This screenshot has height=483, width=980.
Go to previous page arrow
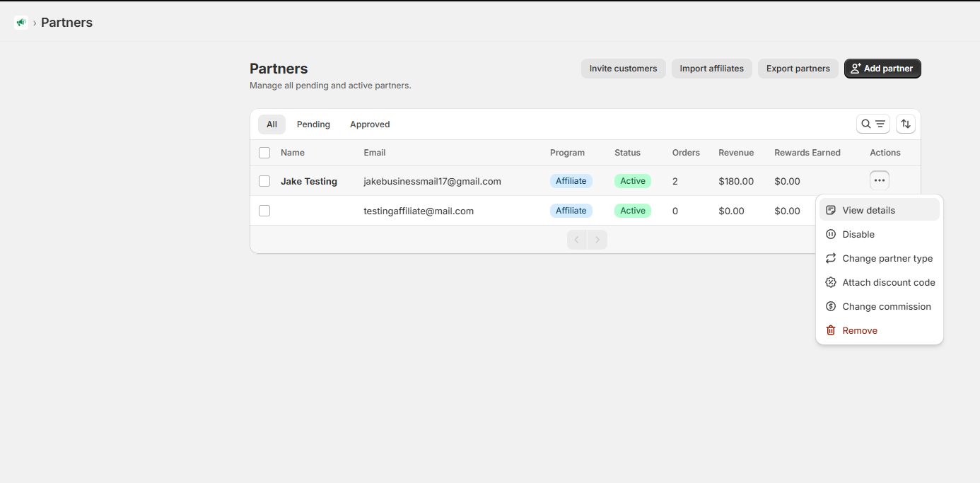[577, 240]
